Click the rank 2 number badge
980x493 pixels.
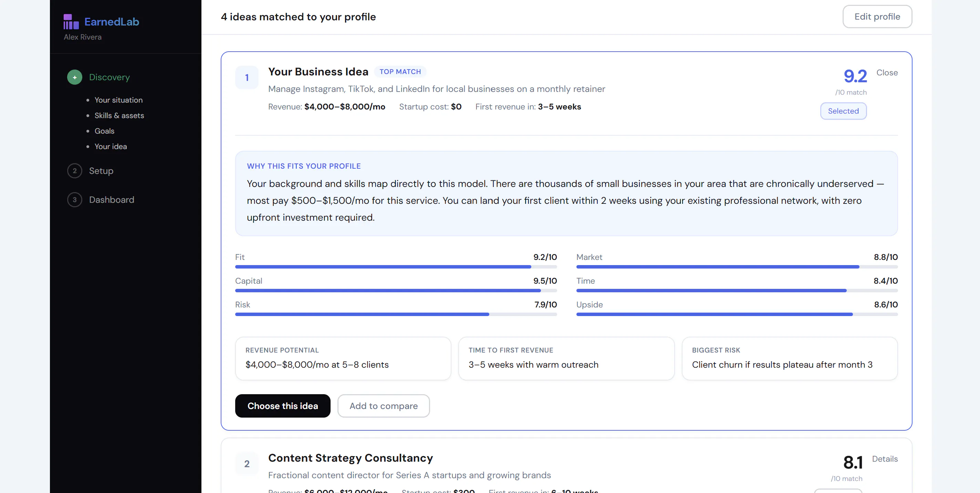click(247, 464)
